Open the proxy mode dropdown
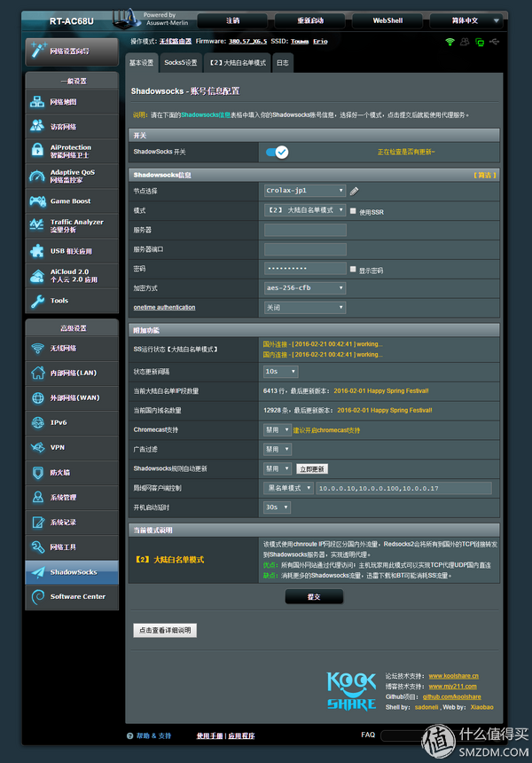Screen dimensions: 532x763 305,210
